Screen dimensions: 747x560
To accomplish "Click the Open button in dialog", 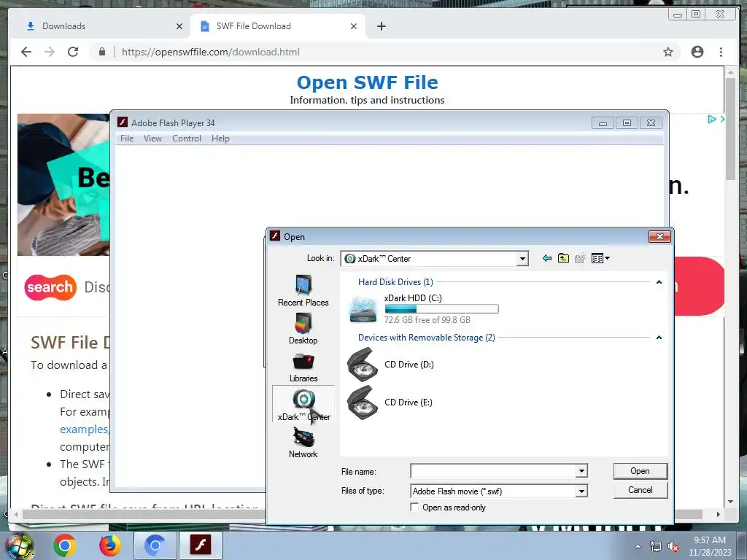I will [x=640, y=471].
